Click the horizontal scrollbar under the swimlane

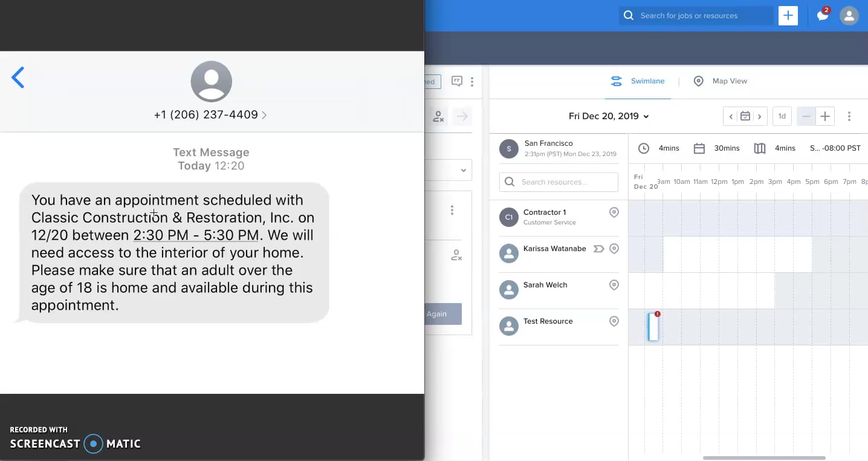[x=764, y=458]
